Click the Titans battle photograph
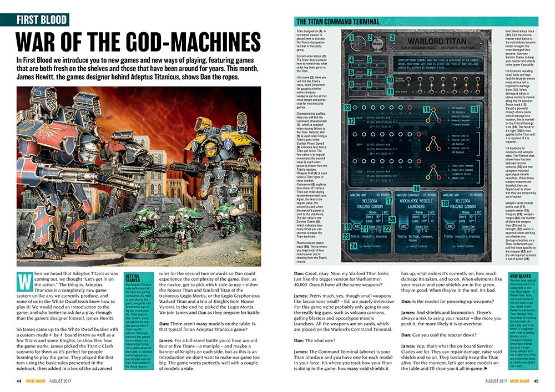 pos(139,176)
